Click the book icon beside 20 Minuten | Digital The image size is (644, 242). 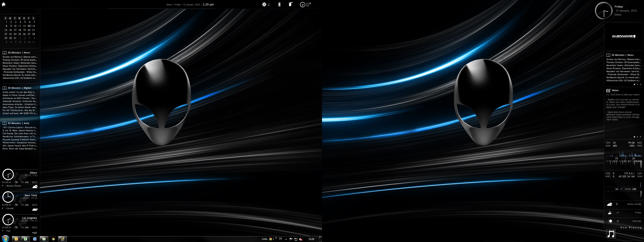pyautogui.click(x=4, y=88)
